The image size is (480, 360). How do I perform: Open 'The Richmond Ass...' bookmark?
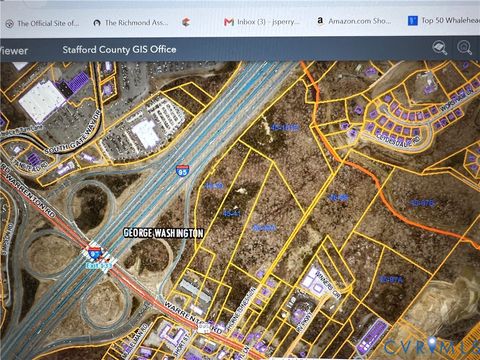click(x=131, y=23)
